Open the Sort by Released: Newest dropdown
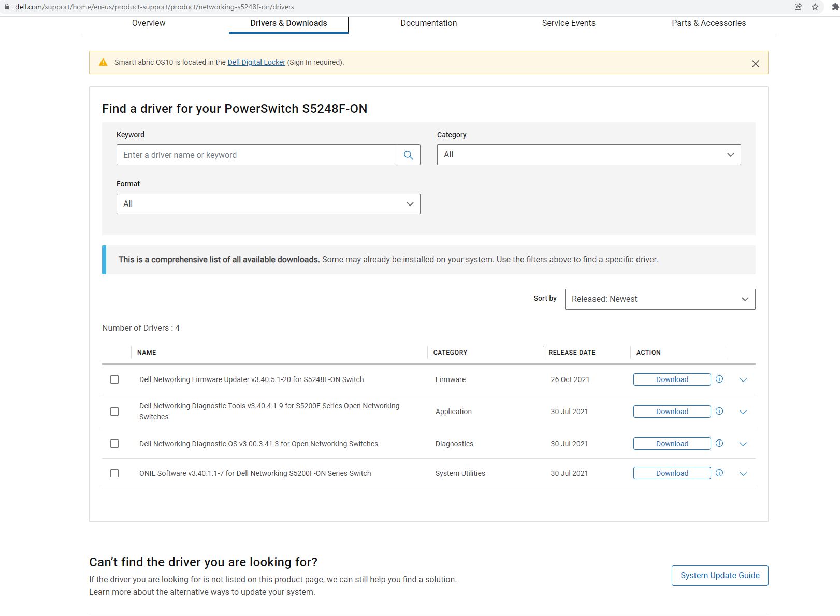 pyautogui.click(x=659, y=299)
